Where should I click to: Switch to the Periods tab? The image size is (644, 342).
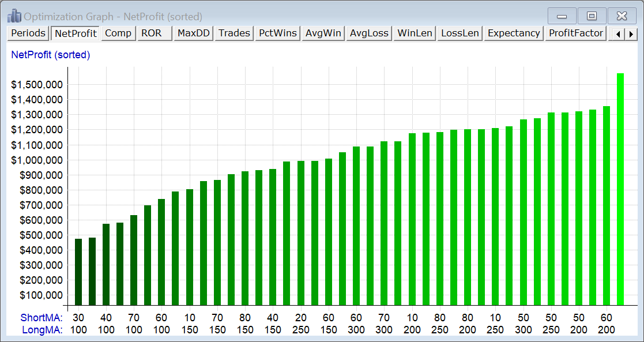pos(28,33)
